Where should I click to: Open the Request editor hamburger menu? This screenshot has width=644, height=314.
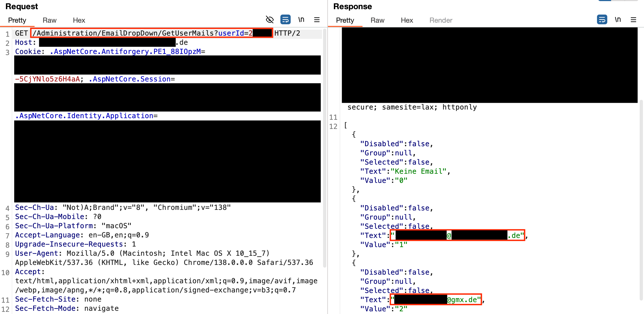point(317,19)
